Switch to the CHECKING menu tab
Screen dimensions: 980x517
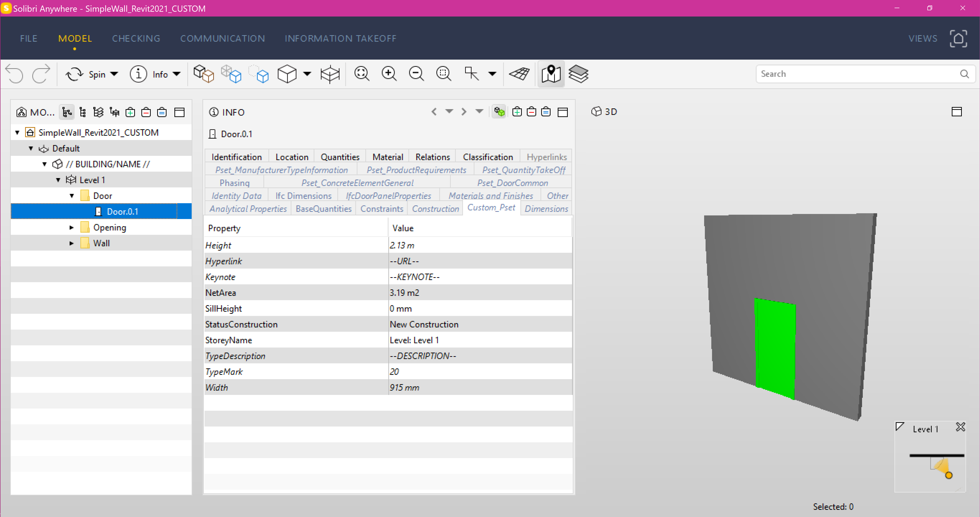[x=136, y=39]
